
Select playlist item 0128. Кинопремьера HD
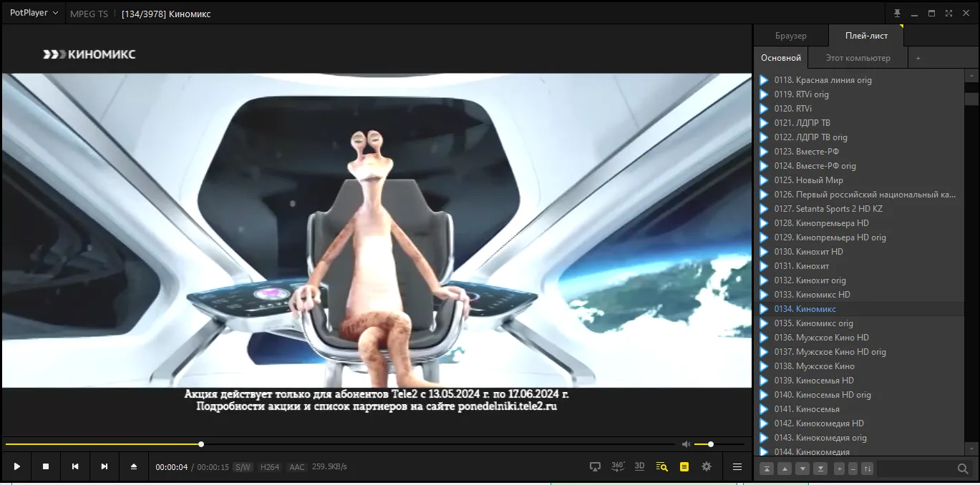pyautogui.click(x=859, y=223)
